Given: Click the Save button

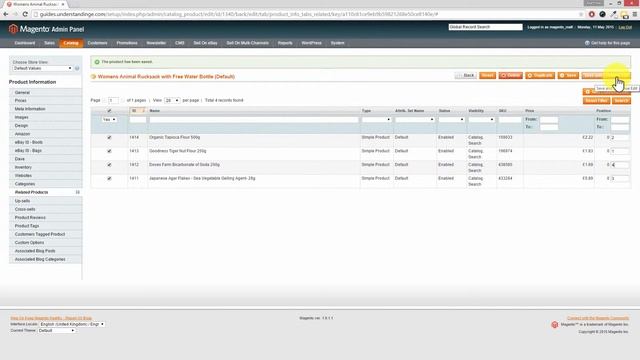Looking at the screenshot, I should pos(568,76).
